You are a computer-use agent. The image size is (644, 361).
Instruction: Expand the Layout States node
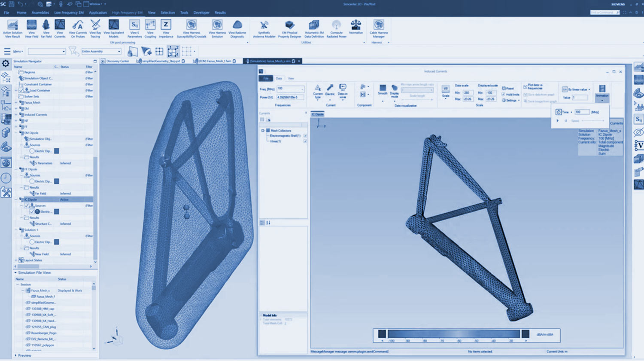click(16, 260)
